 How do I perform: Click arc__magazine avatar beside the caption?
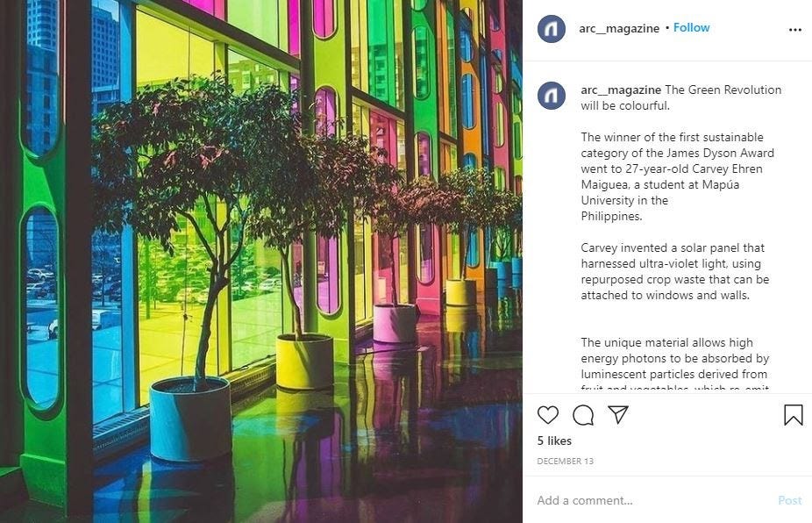[551, 96]
